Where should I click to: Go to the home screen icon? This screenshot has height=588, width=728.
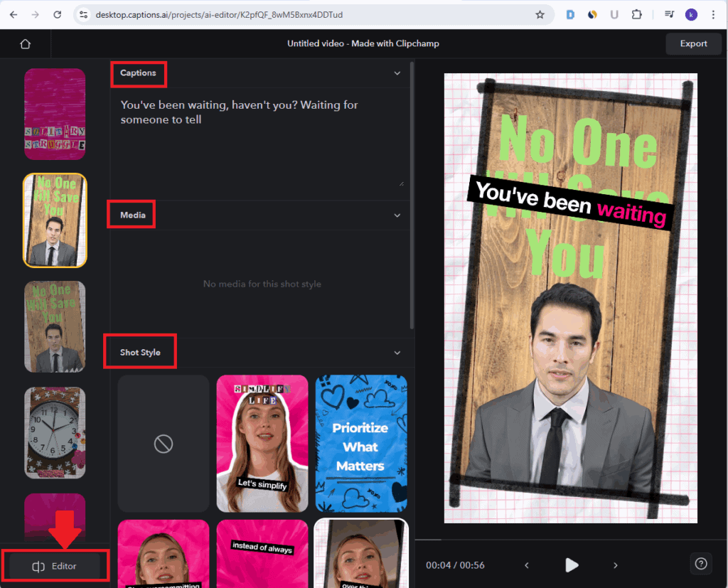tap(26, 43)
